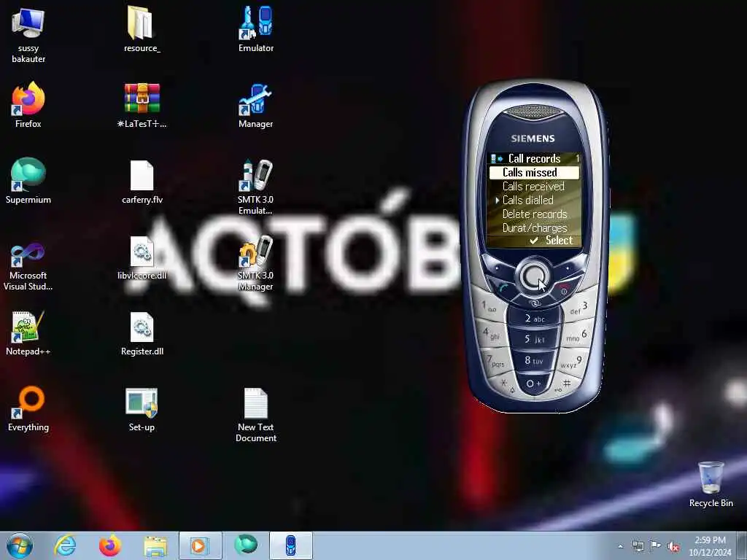Open the Action Center flag icon

point(656,546)
